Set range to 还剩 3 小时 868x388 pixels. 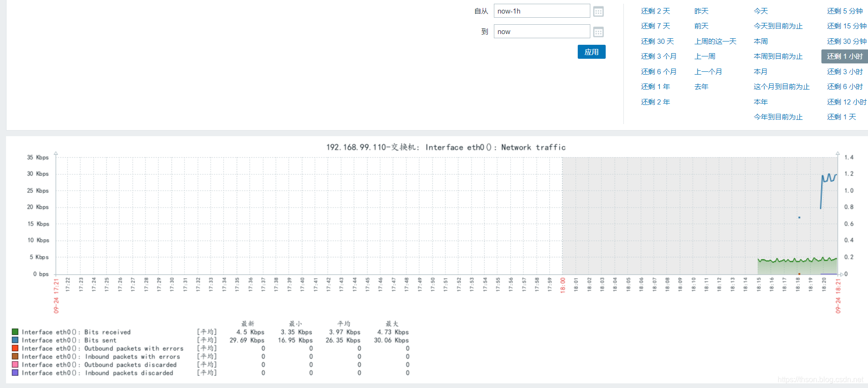[845, 71]
